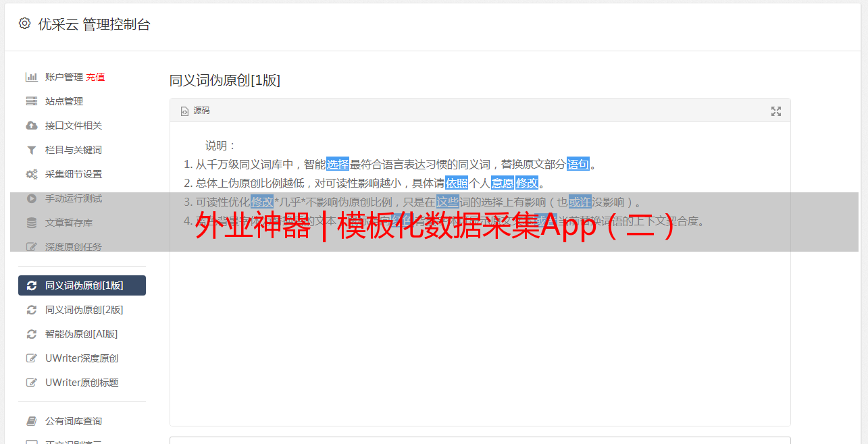Click the cloud upload icon for 接口文件相关
Viewport: 868px width, 444px height.
point(31,126)
